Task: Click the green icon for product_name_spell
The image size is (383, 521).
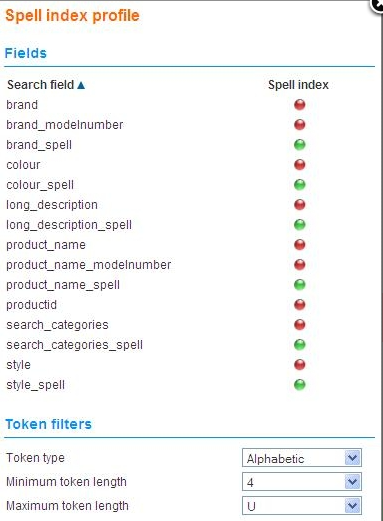Action: (x=299, y=285)
